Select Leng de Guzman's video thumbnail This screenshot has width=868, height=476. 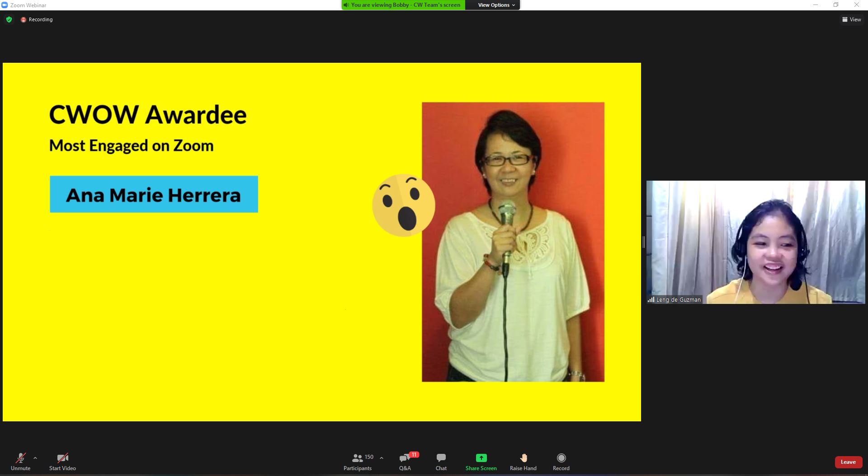point(755,242)
